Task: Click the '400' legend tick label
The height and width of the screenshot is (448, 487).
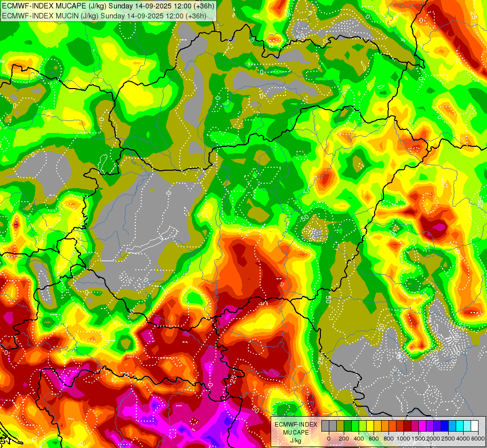Action: click(x=359, y=439)
